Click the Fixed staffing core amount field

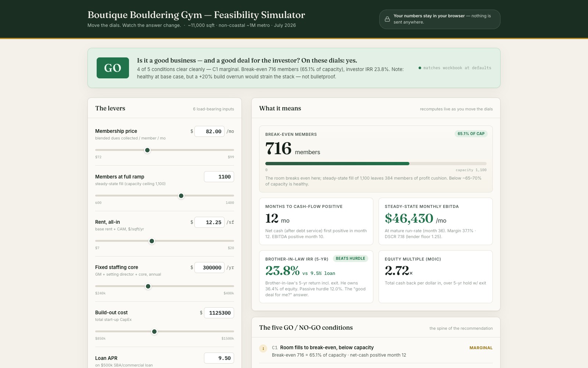[x=209, y=268]
